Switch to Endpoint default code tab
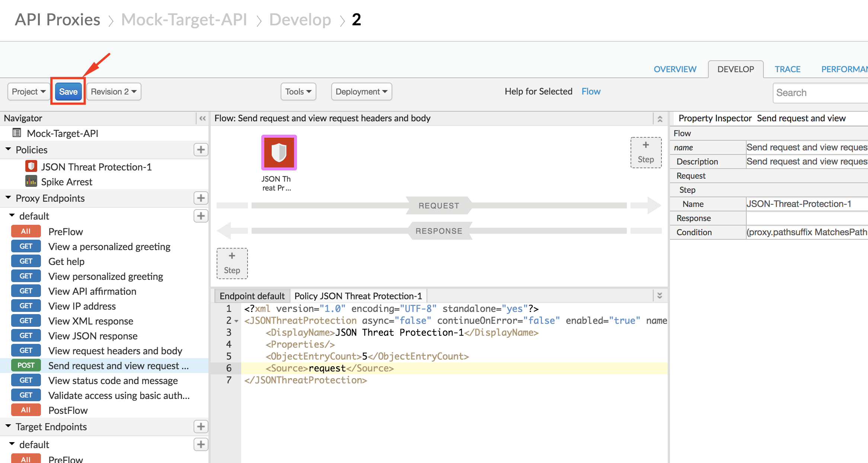This screenshot has width=868, height=463. coord(252,296)
